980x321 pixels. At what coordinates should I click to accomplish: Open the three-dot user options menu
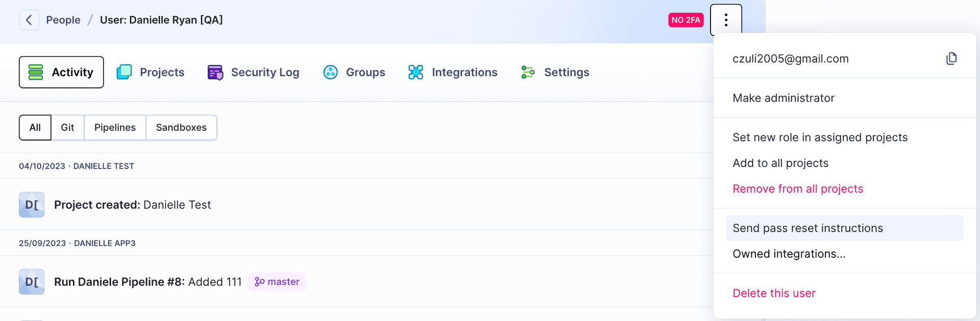click(x=725, y=20)
